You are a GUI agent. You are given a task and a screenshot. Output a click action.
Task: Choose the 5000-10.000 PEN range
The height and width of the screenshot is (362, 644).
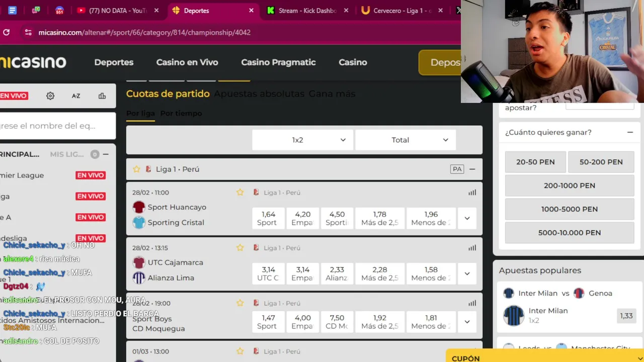point(570,233)
